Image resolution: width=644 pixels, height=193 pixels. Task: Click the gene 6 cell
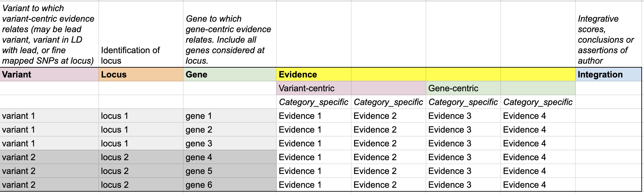[229, 185]
